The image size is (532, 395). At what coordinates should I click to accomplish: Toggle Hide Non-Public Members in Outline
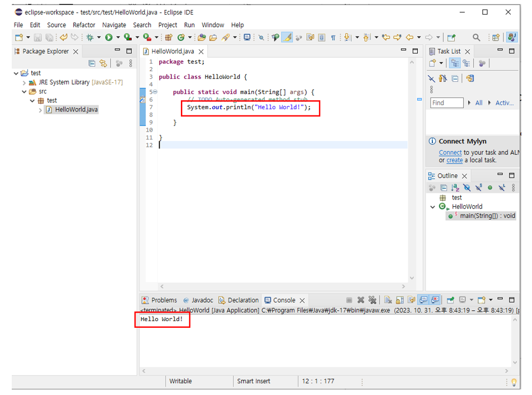point(490,187)
